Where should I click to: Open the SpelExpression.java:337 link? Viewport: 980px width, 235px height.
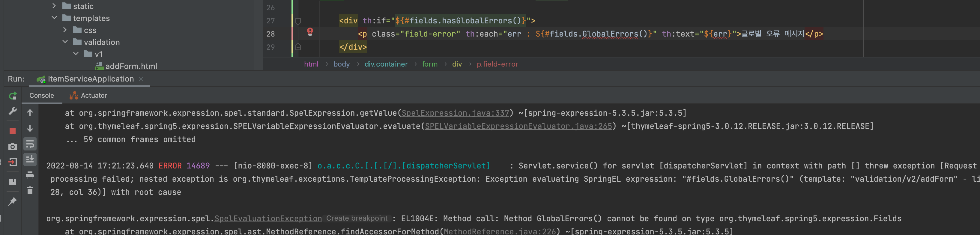tap(455, 113)
